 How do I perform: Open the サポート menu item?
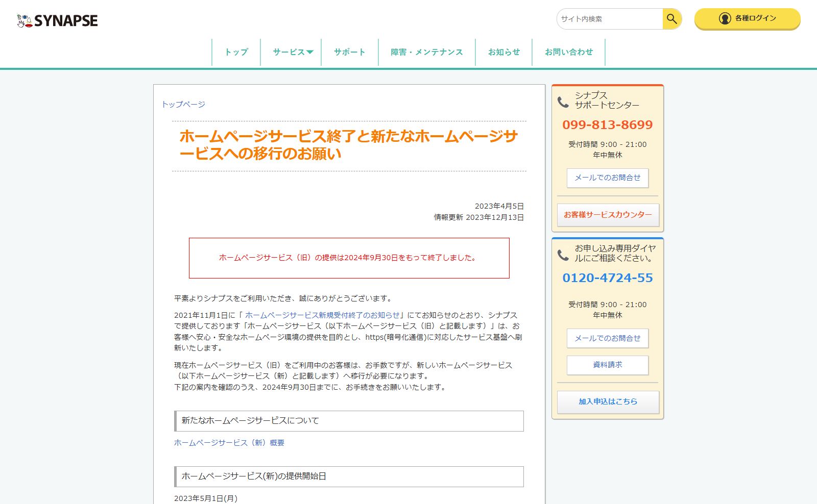(350, 52)
